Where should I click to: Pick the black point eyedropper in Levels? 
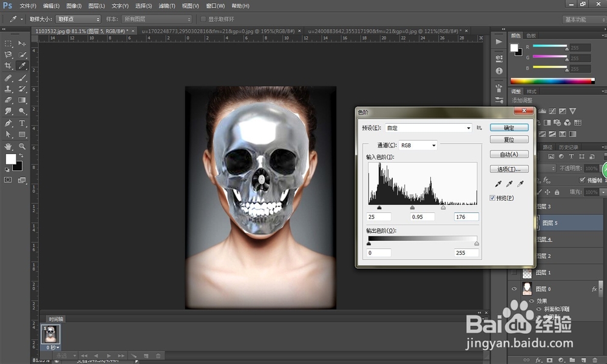tap(498, 184)
